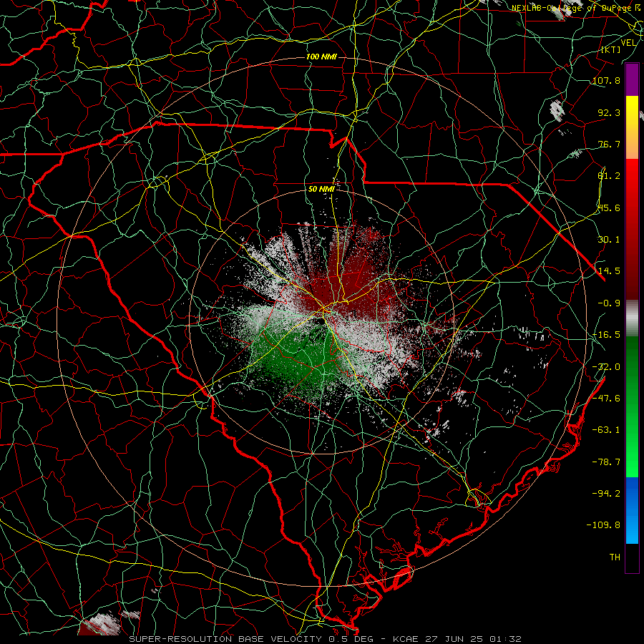Click the 100 NMI range ring label

pos(321,57)
